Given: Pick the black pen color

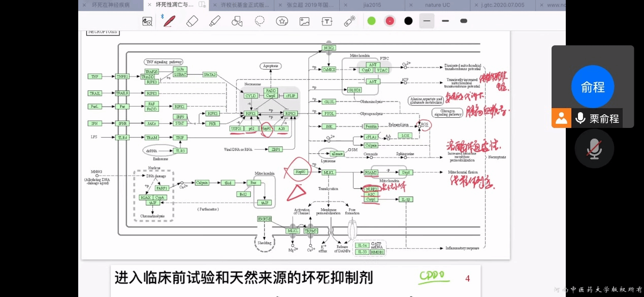Looking at the screenshot, I should 408,21.
